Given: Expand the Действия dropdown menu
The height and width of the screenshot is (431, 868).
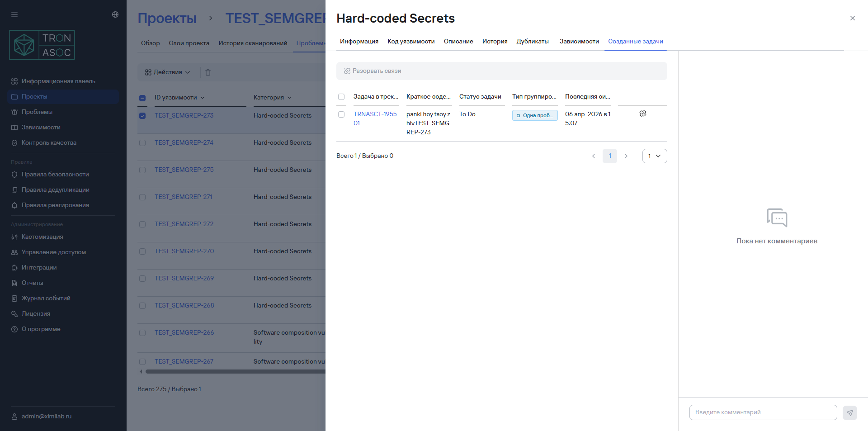Looking at the screenshot, I should [168, 72].
